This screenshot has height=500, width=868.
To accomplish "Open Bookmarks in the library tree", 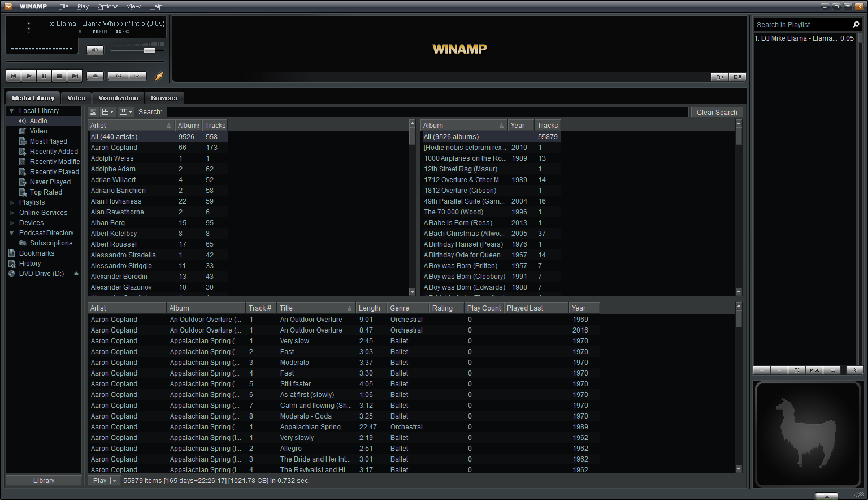I will click(37, 253).
